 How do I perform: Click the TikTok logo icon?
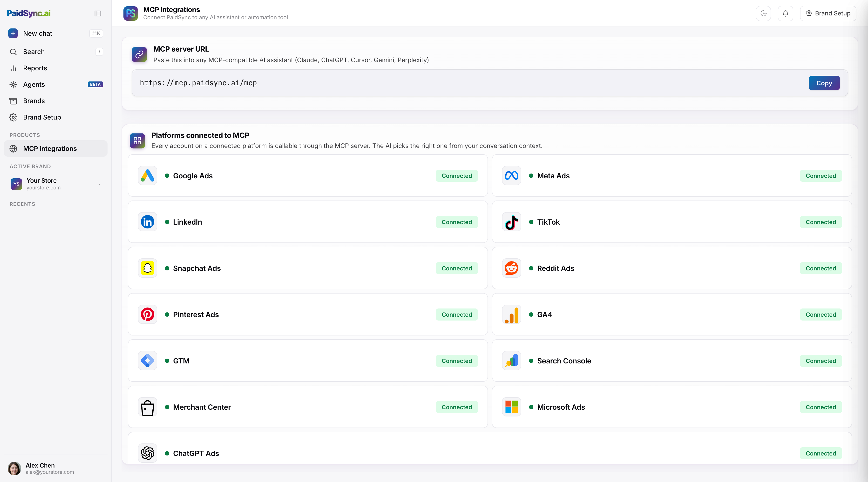pos(511,222)
